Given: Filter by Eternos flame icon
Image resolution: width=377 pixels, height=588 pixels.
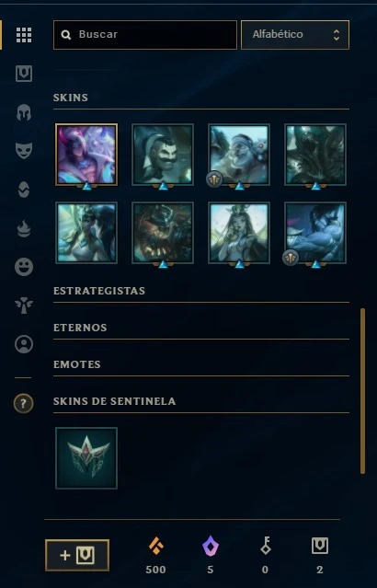Looking at the screenshot, I should coord(24,228).
